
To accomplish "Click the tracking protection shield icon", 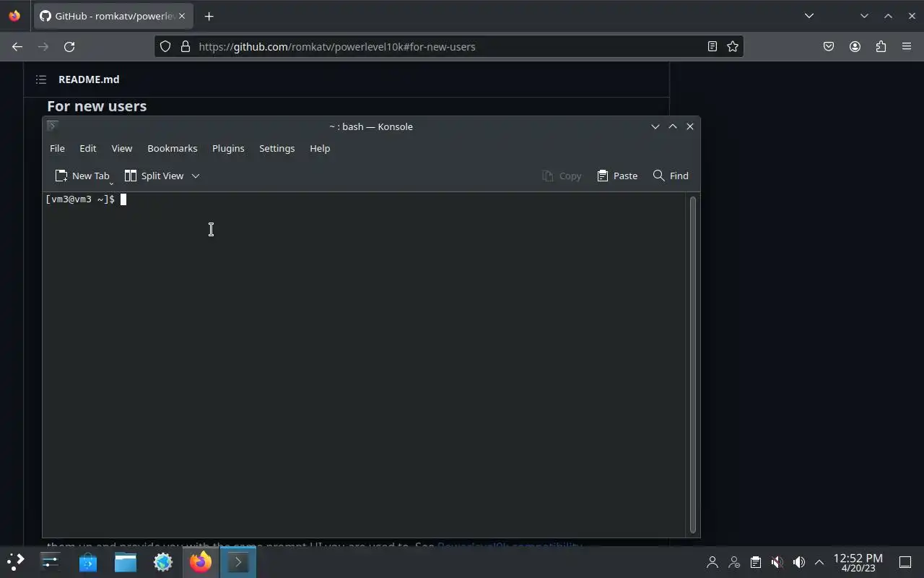I will pyautogui.click(x=165, y=46).
